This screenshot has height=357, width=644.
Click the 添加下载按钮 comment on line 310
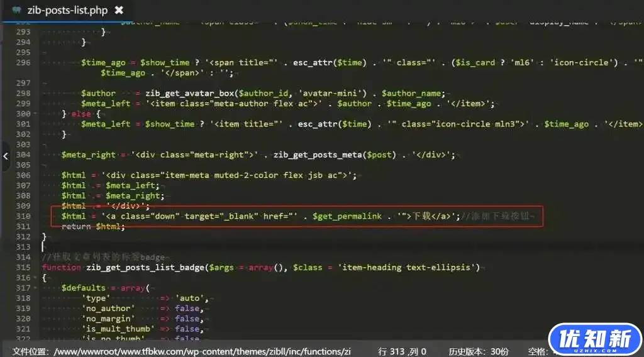click(x=498, y=216)
